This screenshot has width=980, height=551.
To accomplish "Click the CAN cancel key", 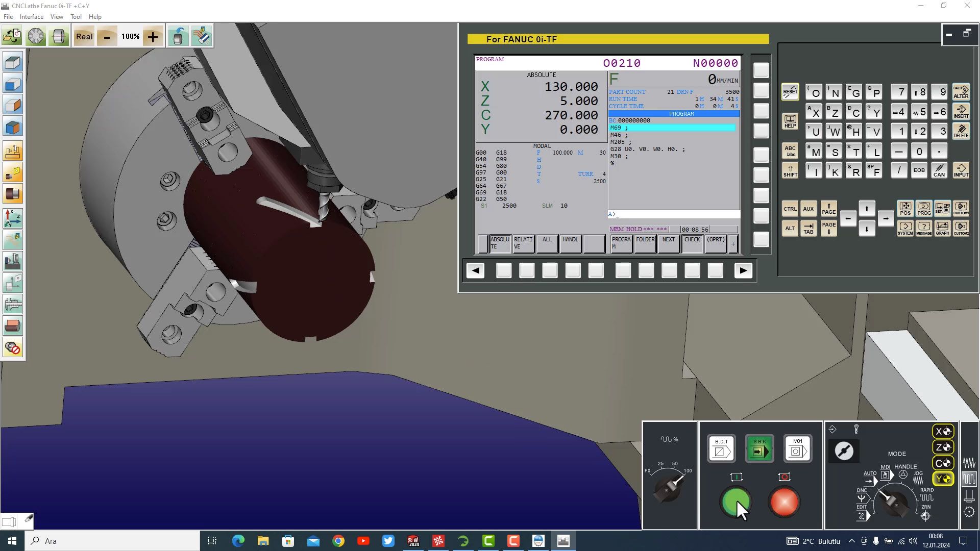I will click(939, 170).
